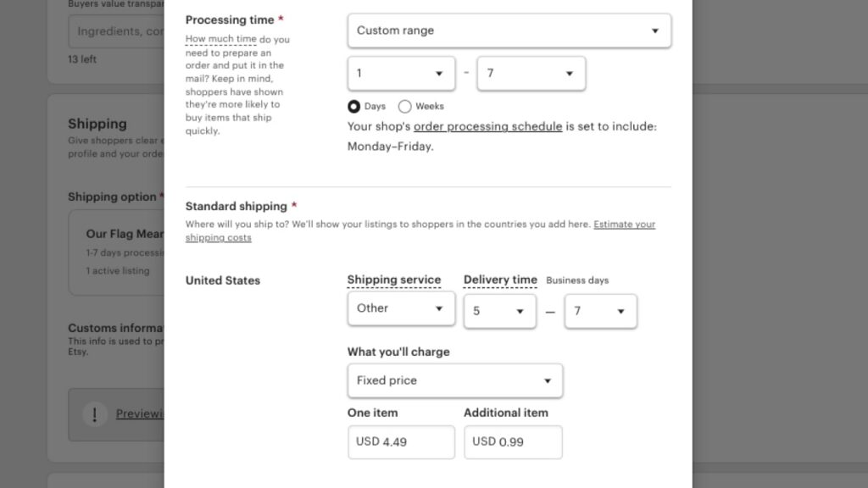Click the One item price field showing USD 4.49
868x488 pixels.
[x=400, y=441]
